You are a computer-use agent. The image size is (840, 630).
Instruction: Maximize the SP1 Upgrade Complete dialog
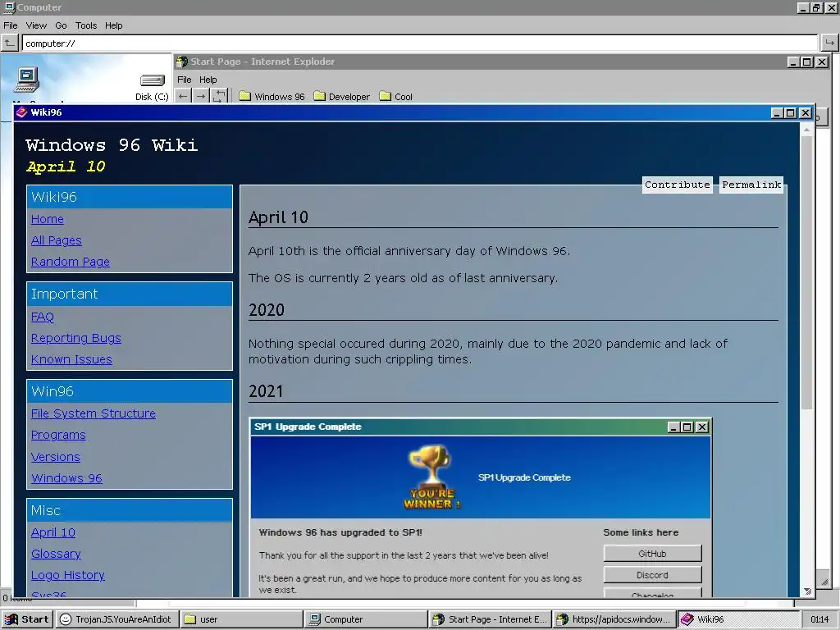[x=687, y=427]
